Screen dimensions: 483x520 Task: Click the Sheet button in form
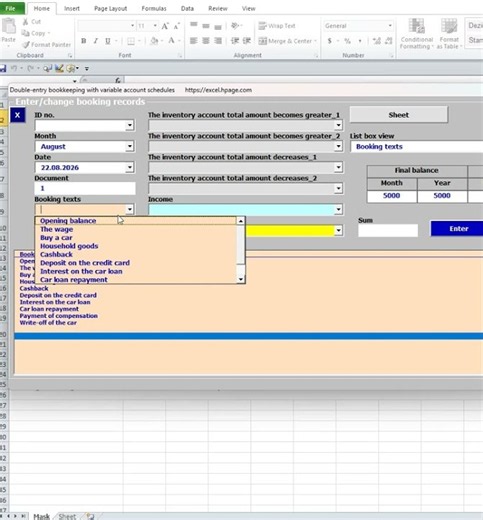point(398,115)
